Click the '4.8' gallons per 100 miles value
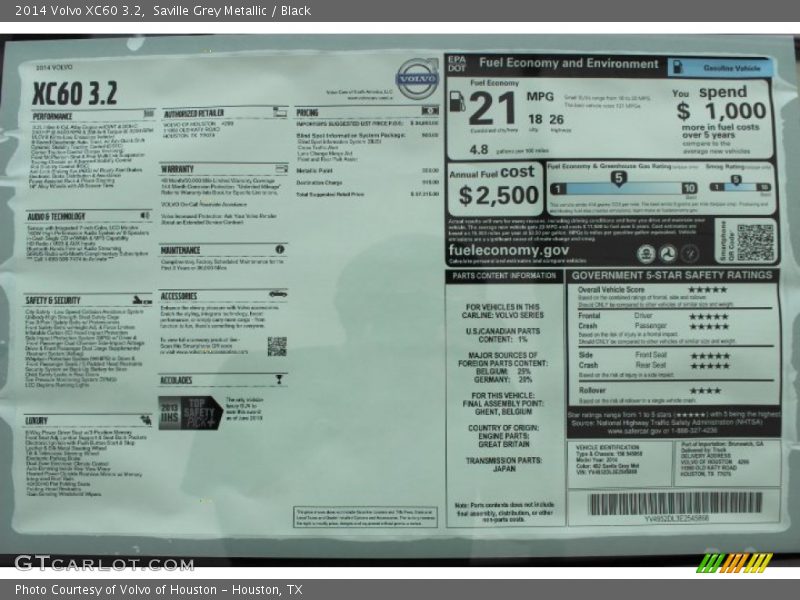 [479, 149]
